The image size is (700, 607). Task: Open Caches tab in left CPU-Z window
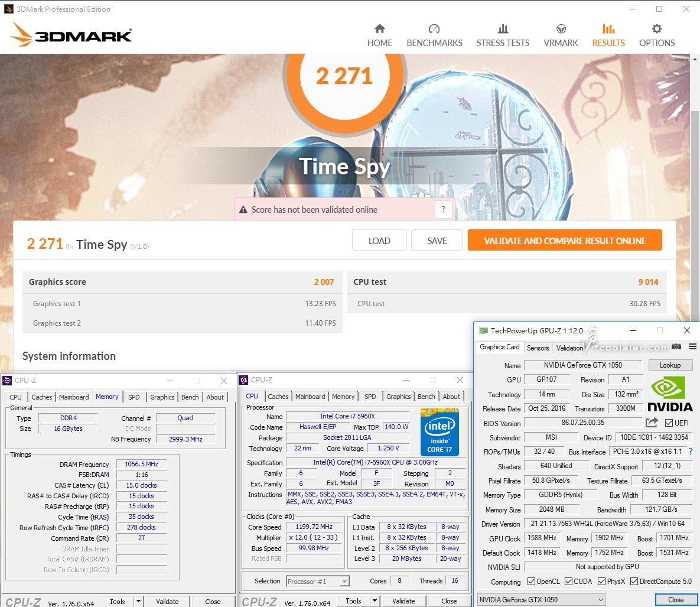[41, 397]
